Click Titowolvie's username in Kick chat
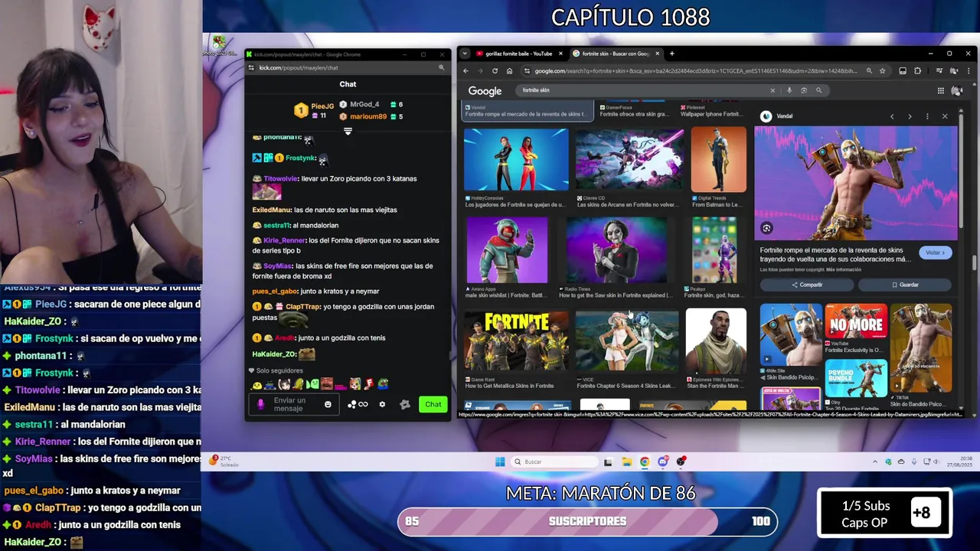The width and height of the screenshot is (980, 551). tap(281, 178)
